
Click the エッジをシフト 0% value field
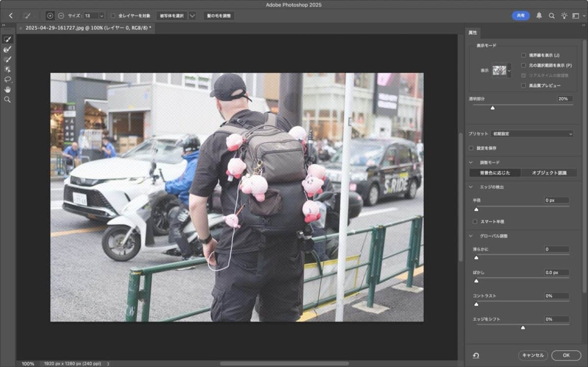(557, 319)
